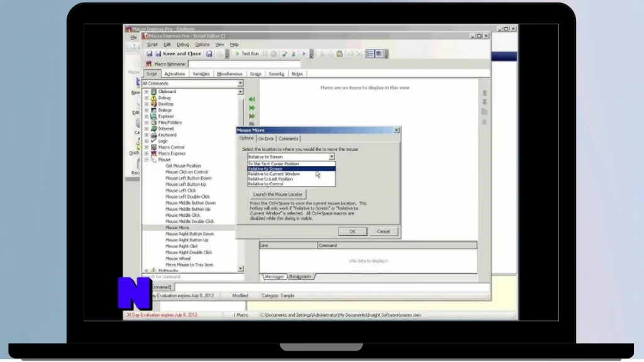Click Cancel in the Mouse Move dialog

click(x=383, y=231)
